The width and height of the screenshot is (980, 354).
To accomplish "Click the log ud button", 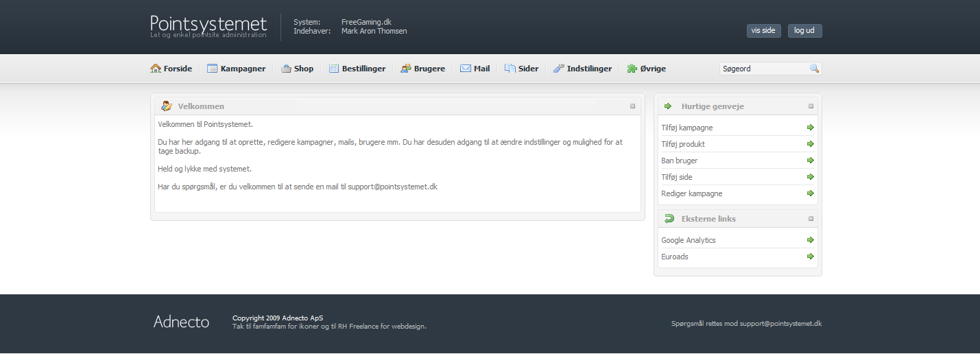I will 804,31.
